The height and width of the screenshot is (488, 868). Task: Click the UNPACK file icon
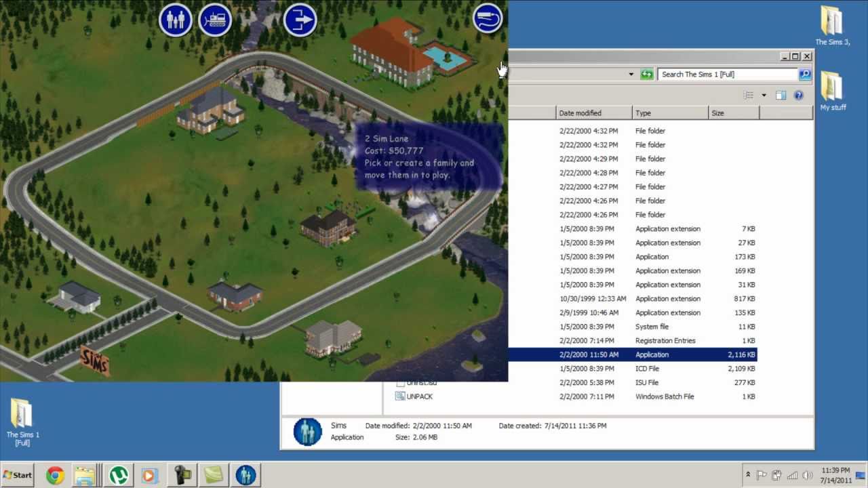click(x=400, y=396)
